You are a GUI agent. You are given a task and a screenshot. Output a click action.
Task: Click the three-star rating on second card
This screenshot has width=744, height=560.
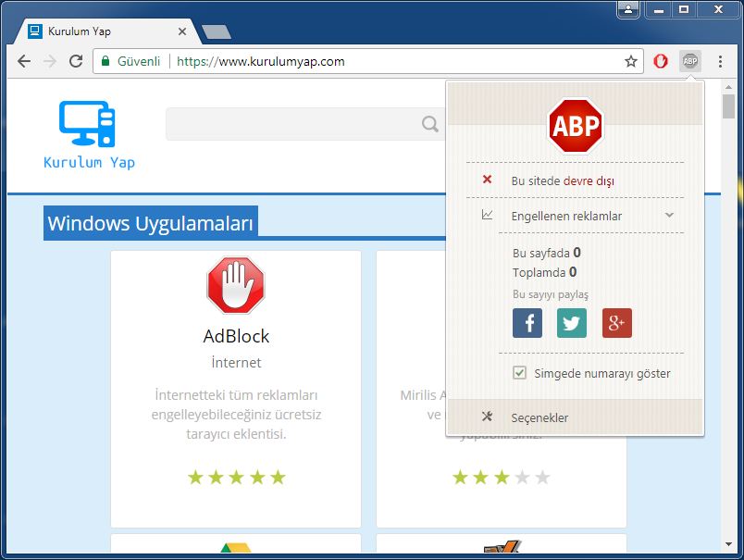pos(501,478)
